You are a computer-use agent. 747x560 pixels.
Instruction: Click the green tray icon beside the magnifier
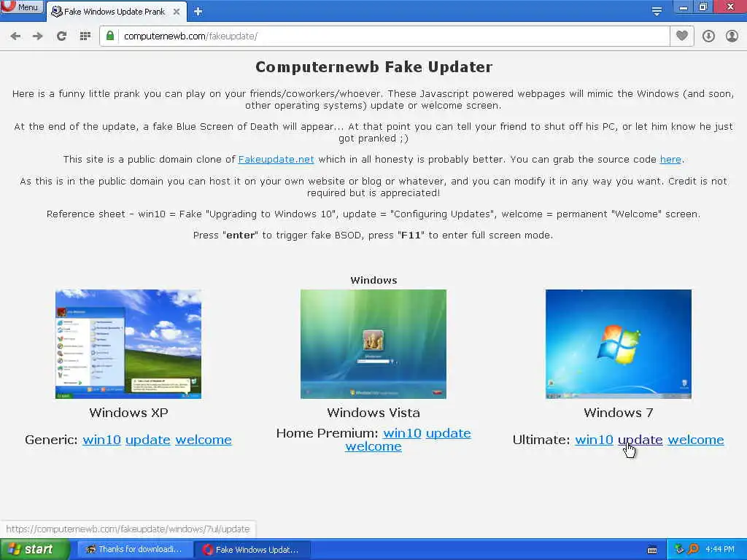click(679, 549)
